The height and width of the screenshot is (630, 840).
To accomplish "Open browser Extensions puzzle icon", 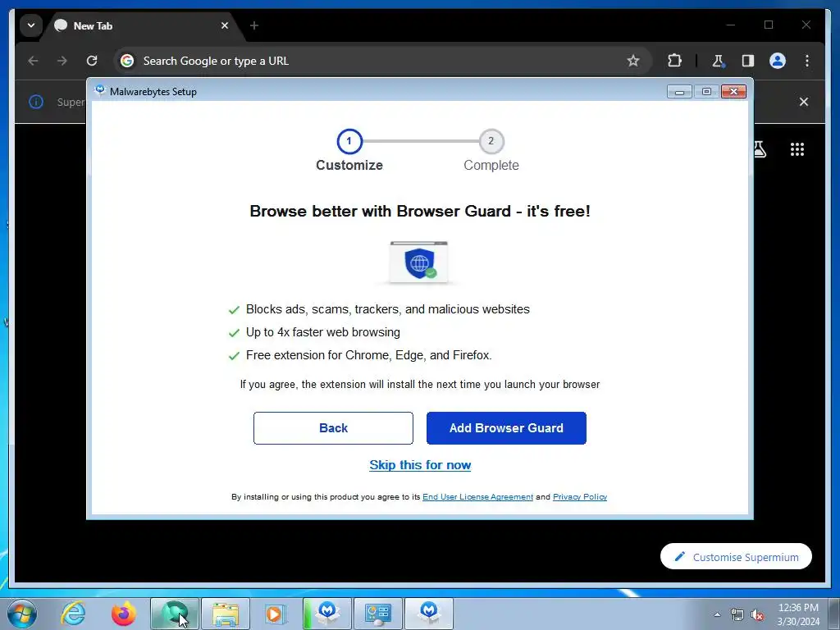I will click(674, 61).
